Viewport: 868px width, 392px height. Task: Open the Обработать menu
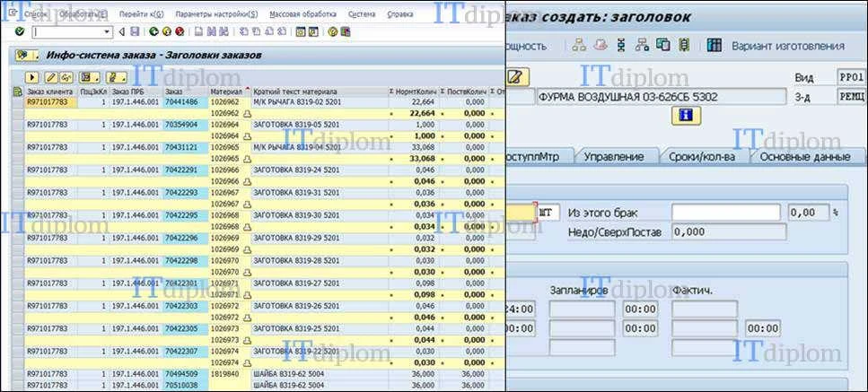click(83, 14)
